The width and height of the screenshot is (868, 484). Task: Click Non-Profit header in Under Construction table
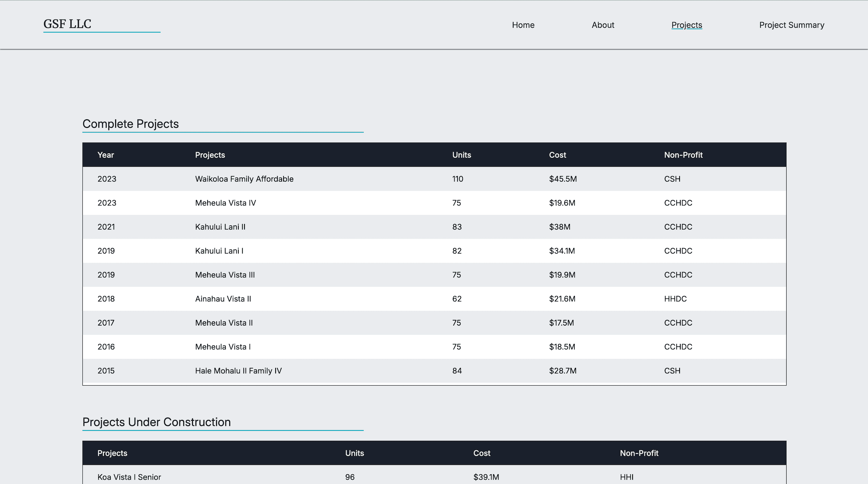pyautogui.click(x=639, y=453)
